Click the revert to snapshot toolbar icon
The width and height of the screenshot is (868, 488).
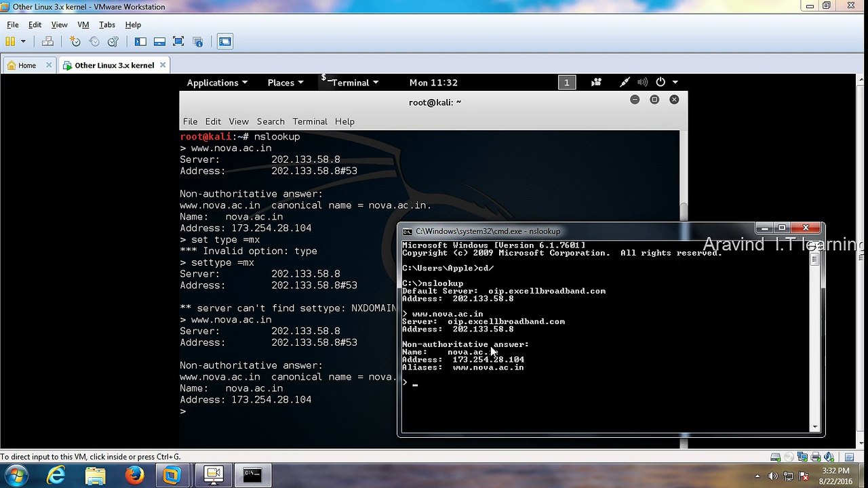coord(94,41)
